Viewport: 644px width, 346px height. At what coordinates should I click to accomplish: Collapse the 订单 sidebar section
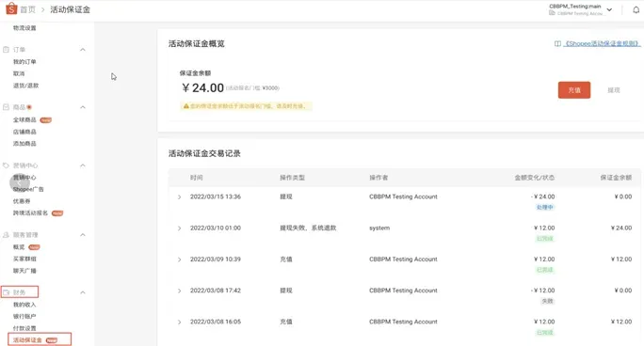tap(83, 50)
